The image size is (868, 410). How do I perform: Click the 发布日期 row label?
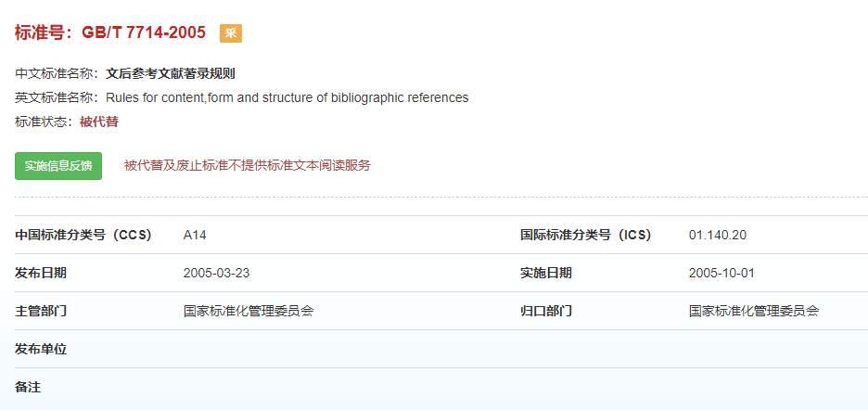(41, 273)
